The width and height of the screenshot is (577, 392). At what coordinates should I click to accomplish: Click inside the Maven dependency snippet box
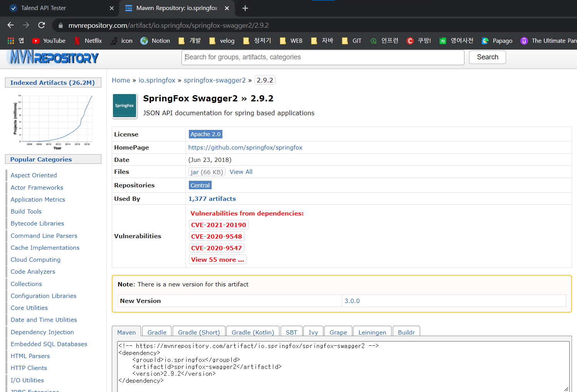tap(343, 366)
